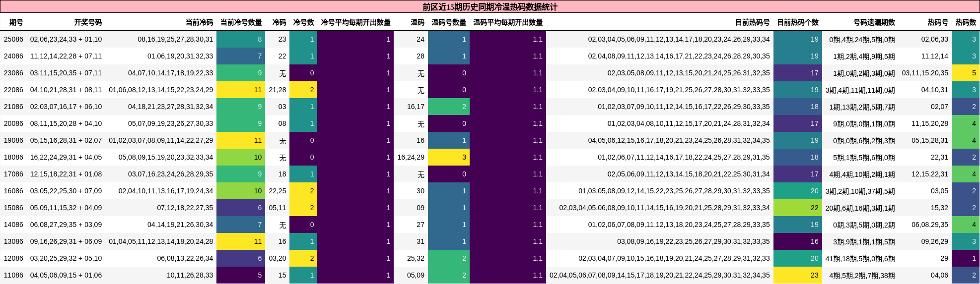The height and width of the screenshot is (284, 980).
Task: Select the '开奖号码' column header
Action: click(x=88, y=22)
